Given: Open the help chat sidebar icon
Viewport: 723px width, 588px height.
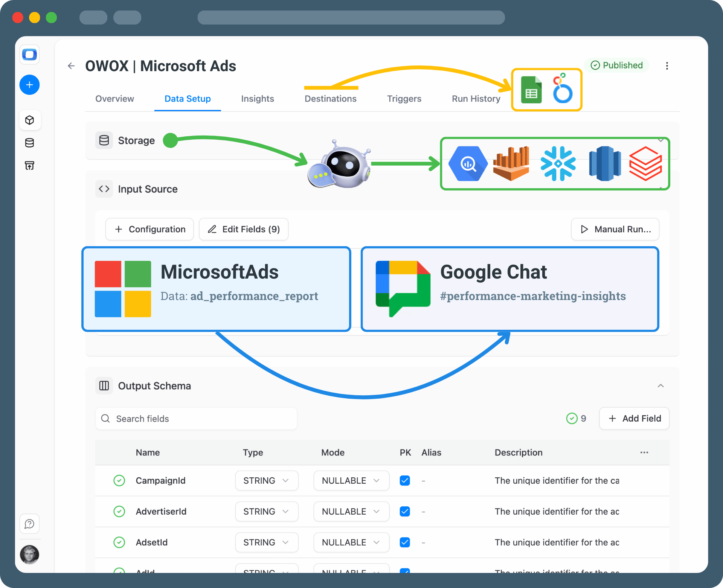Looking at the screenshot, I should (x=29, y=524).
